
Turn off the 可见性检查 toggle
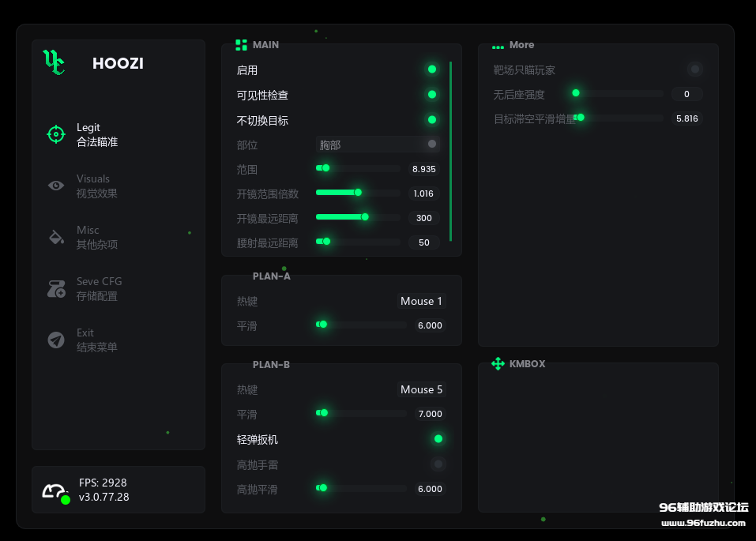click(431, 95)
